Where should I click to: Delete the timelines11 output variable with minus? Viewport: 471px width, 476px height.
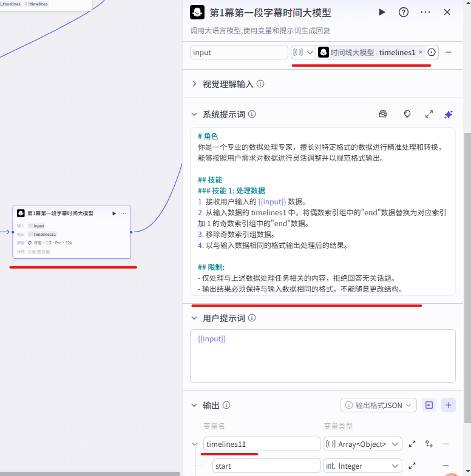click(x=446, y=444)
